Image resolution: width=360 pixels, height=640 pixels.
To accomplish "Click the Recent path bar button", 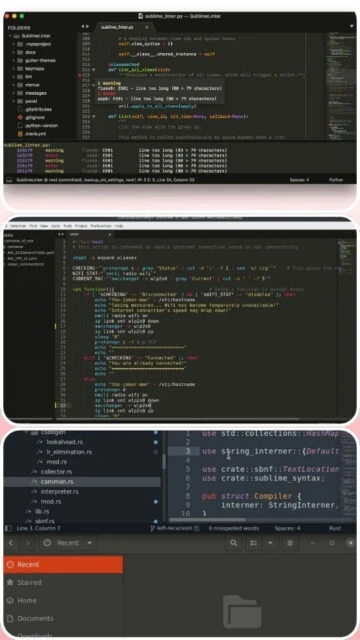I will pos(62,543).
